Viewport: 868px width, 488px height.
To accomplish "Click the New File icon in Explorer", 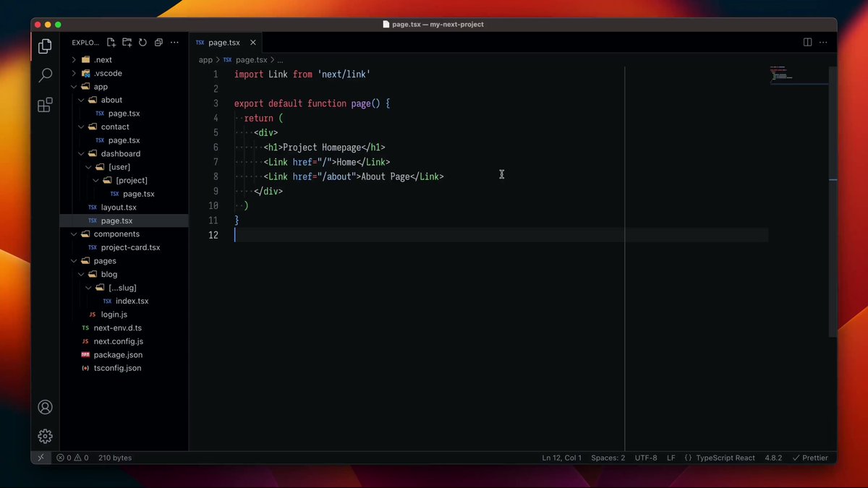I will tap(111, 43).
